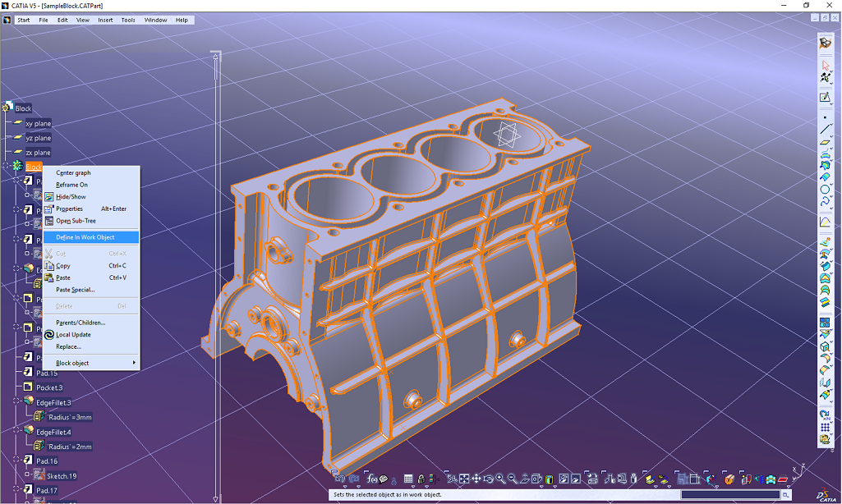The height and width of the screenshot is (504, 842).
Task: Click the Sketch tool icon
Action: (826, 97)
